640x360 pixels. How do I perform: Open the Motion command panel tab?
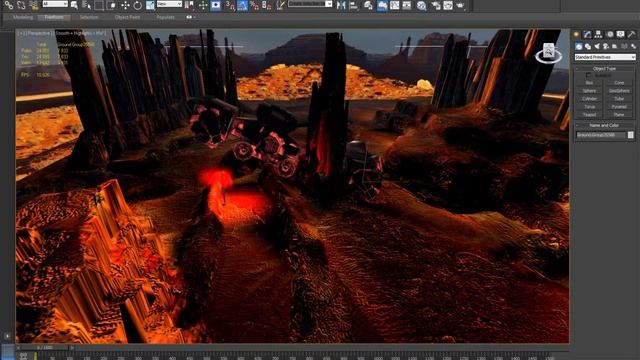coord(610,34)
